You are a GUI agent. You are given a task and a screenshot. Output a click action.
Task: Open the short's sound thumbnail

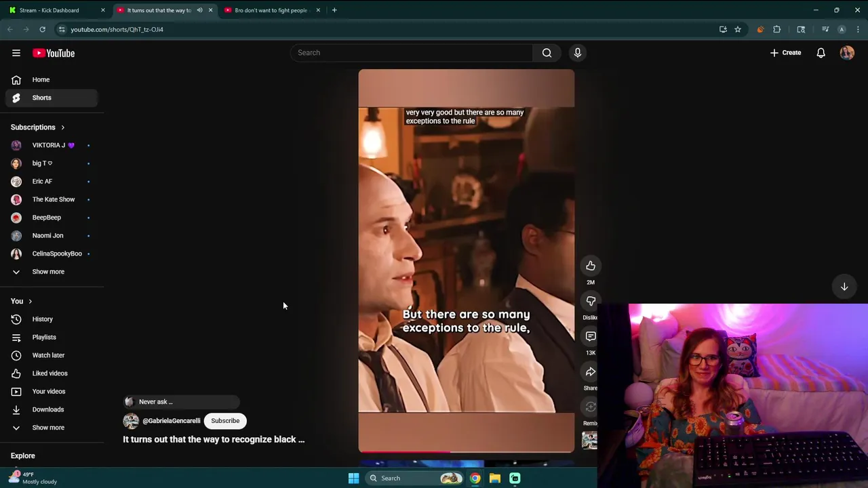coord(589,441)
